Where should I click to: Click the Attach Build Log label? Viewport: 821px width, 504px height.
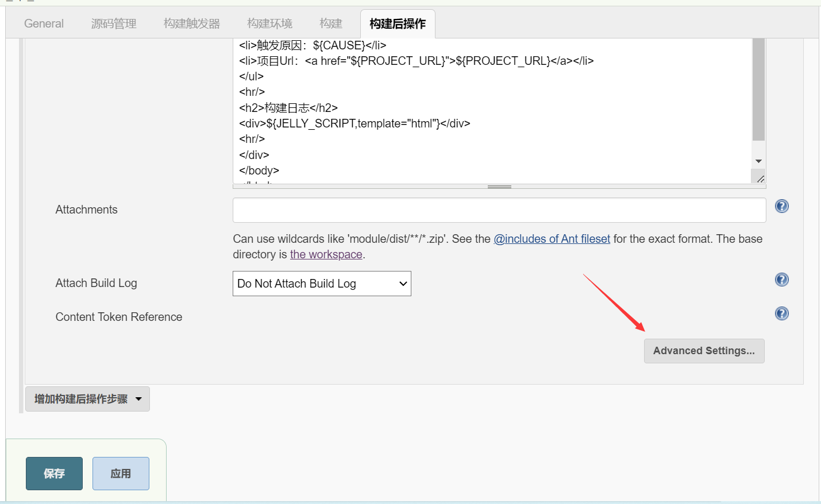[x=96, y=283]
